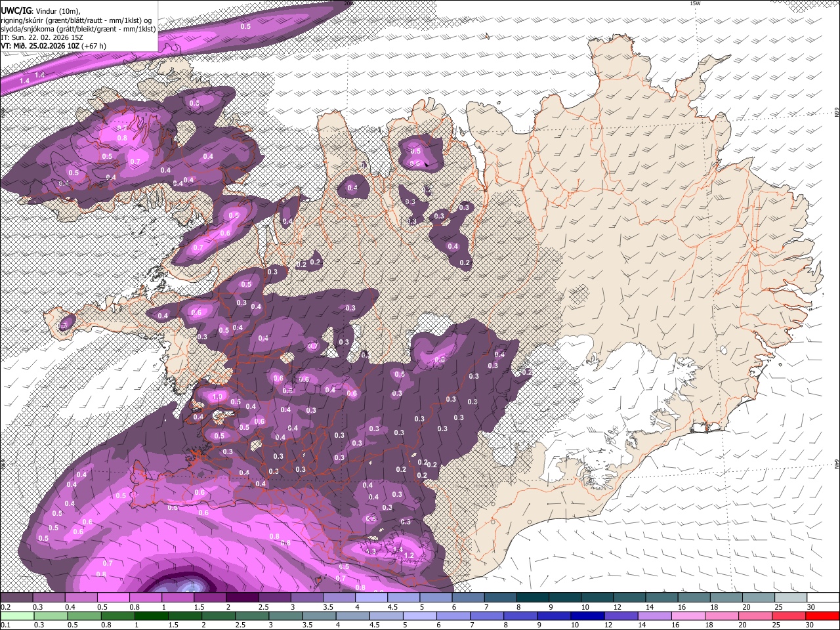Click the "15W" longitude label at top
Viewport: 840px width, 630px height.
(695, 3)
